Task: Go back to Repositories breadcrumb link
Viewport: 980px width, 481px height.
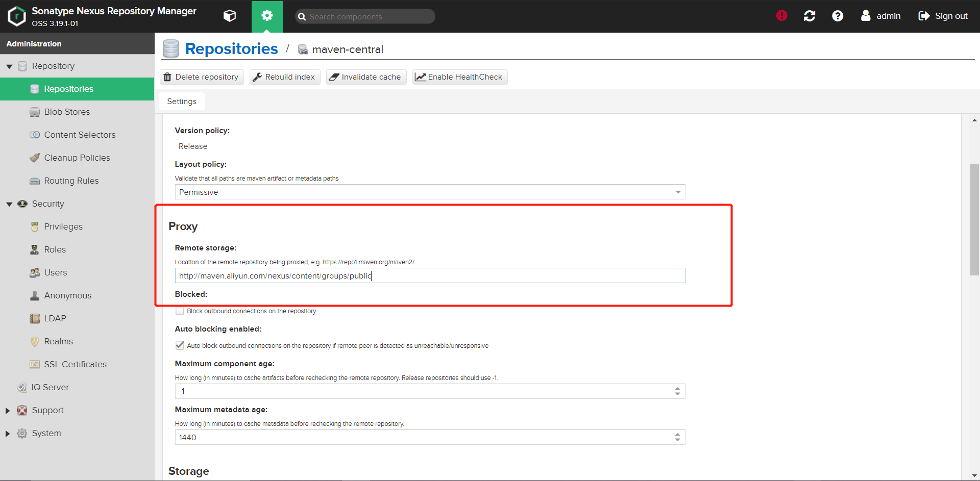Action: tap(231, 48)
